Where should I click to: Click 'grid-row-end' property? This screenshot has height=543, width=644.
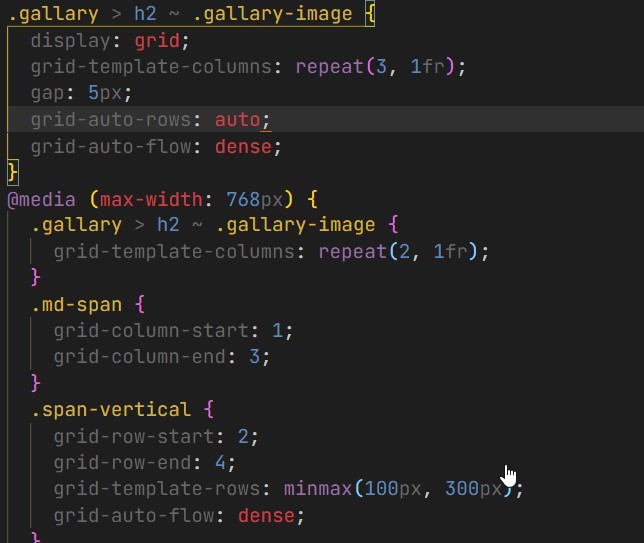[x=122, y=463]
